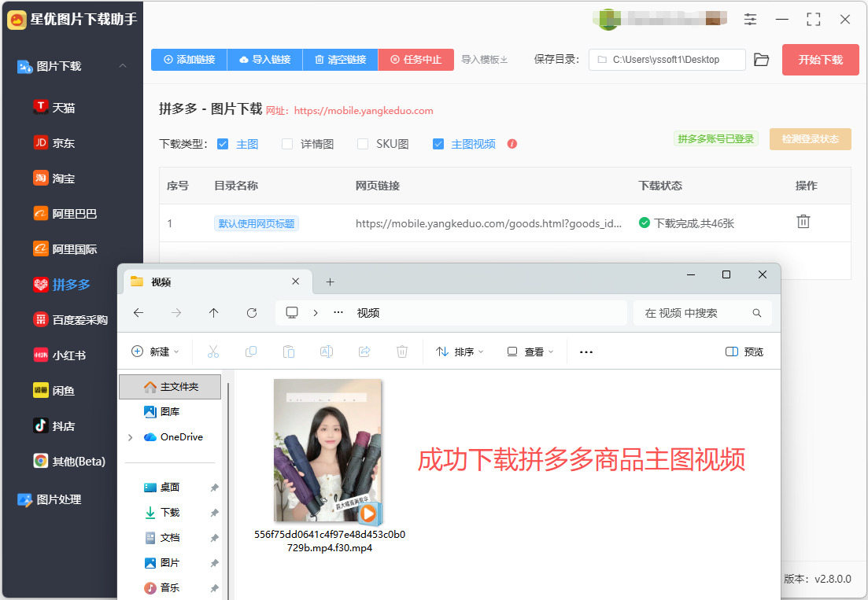Check the 详情图 checkbox

287,144
